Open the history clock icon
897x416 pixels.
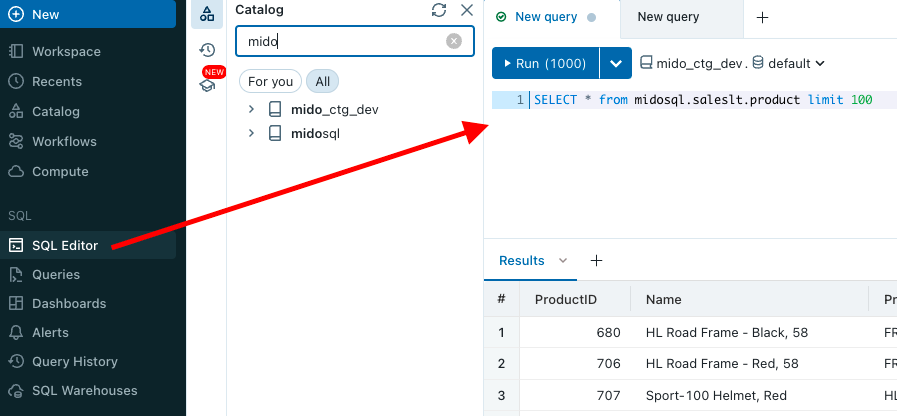(207, 50)
